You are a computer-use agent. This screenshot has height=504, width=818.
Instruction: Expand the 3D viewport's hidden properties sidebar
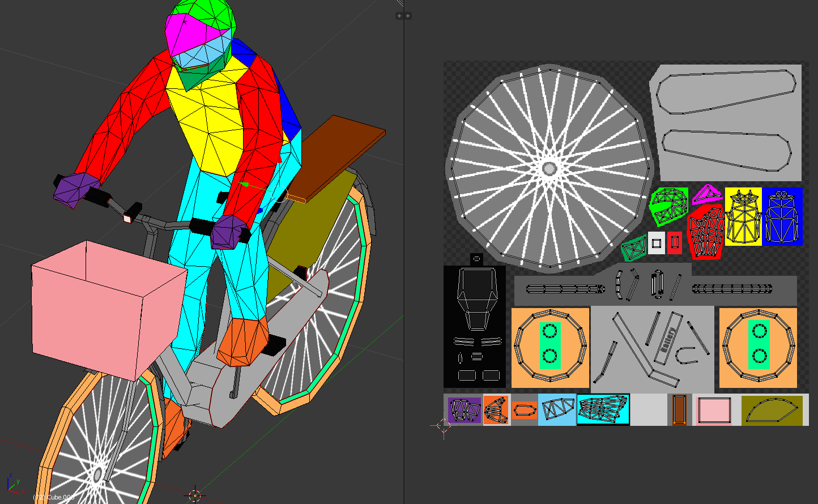coord(399,16)
